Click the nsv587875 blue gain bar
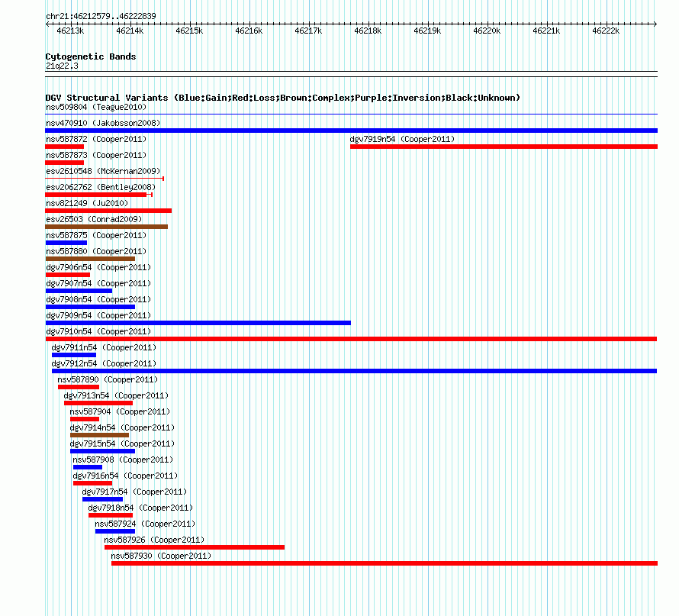The height and width of the screenshot is (616, 679). 66,243
